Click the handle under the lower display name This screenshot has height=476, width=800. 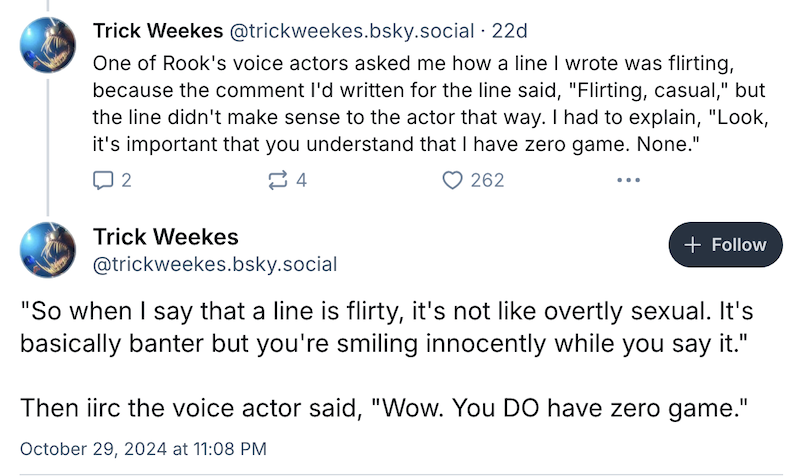click(x=215, y=264)
